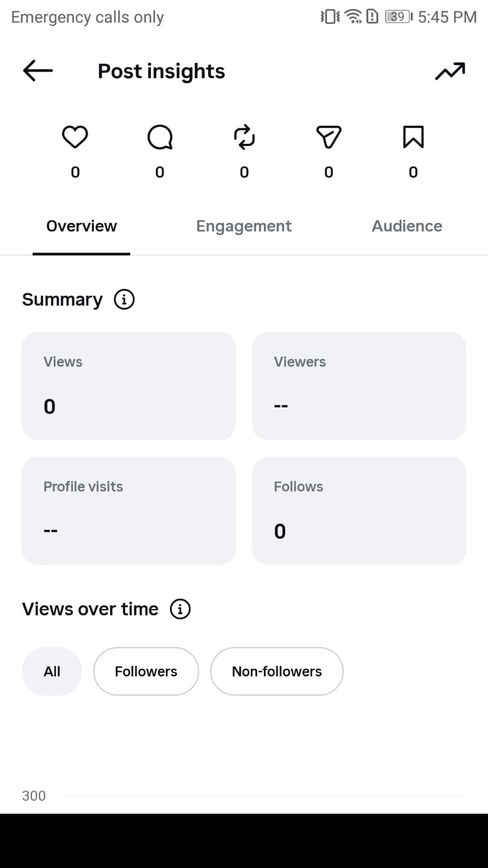Open the Viewers summary card
The image size is (488, 868).
(359, 386)
